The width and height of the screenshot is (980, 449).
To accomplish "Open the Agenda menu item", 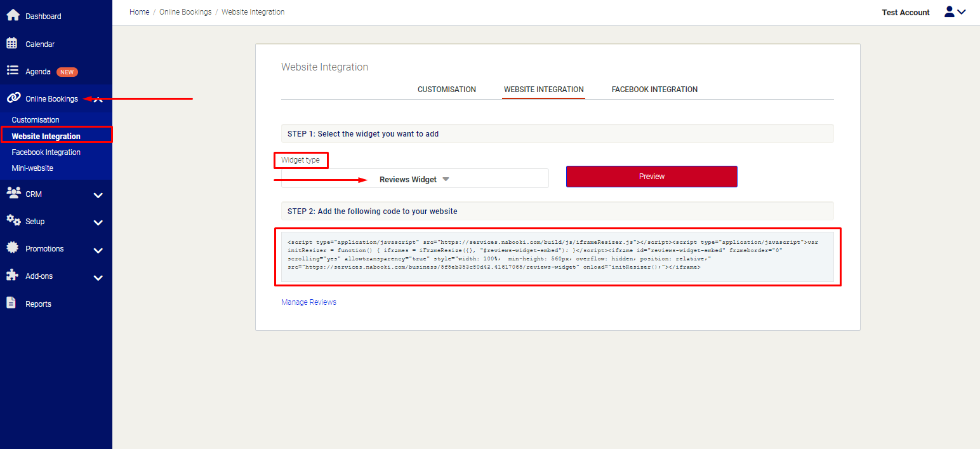I will click(x=38, y=72).
